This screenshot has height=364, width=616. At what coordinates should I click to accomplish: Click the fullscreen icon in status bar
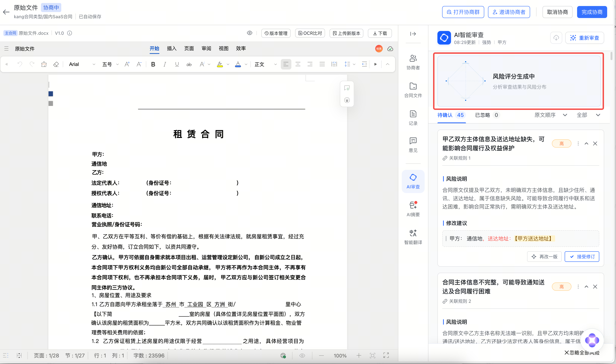(386, 356)
